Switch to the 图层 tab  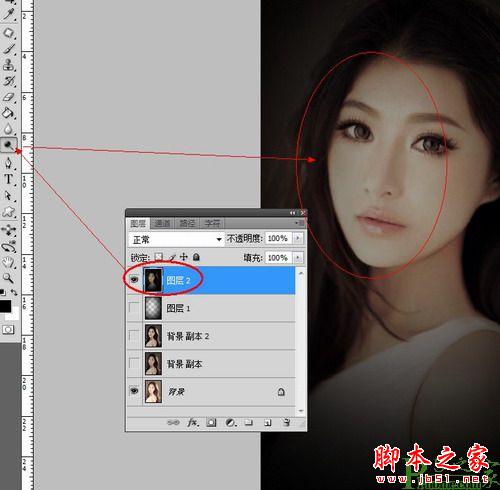click(138, 223)
